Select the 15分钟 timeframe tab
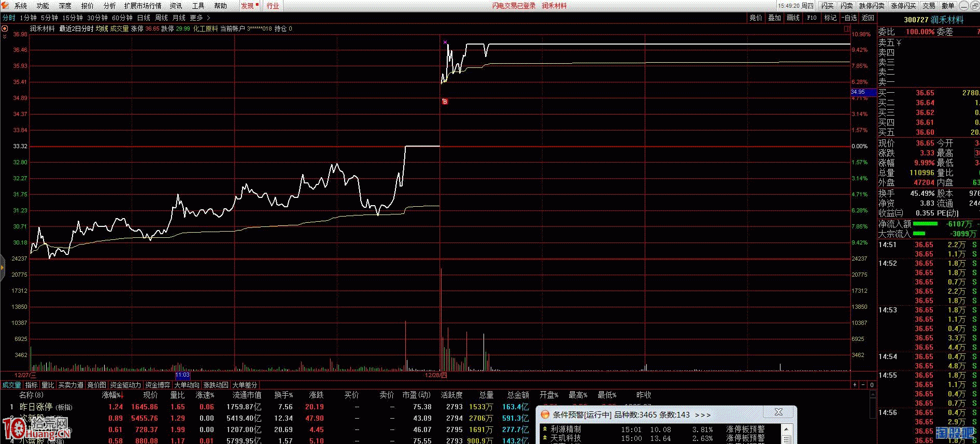The image size is (980, 444). coord(73,18)
